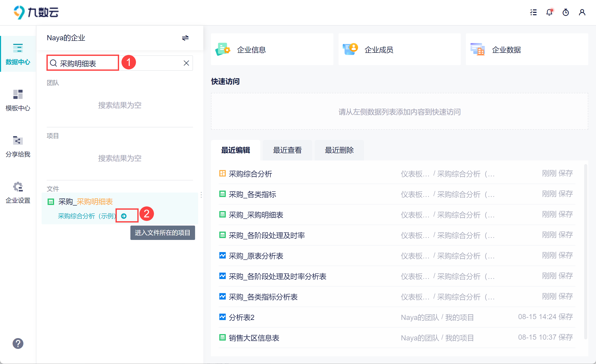Open the user profile icon

click(582, 12)
